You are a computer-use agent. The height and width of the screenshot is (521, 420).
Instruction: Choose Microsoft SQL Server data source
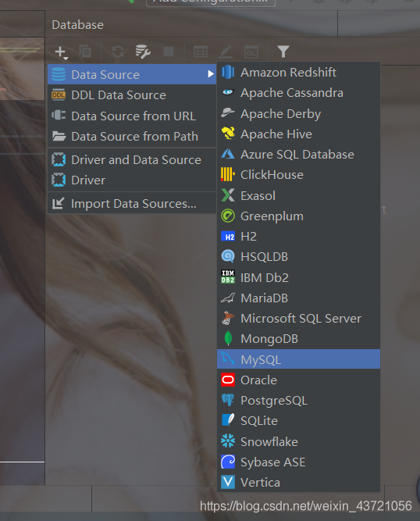[298, 319]
